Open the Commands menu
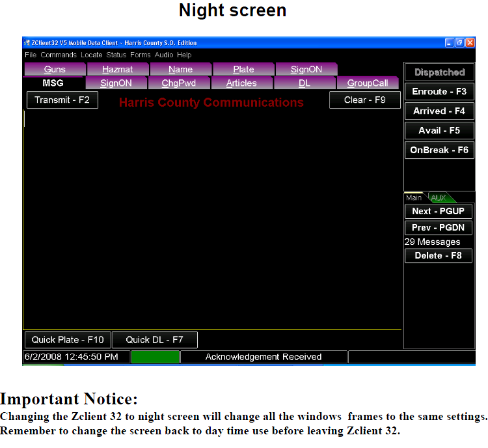Screen dimensions: 488x448 [x=59, y=55]
